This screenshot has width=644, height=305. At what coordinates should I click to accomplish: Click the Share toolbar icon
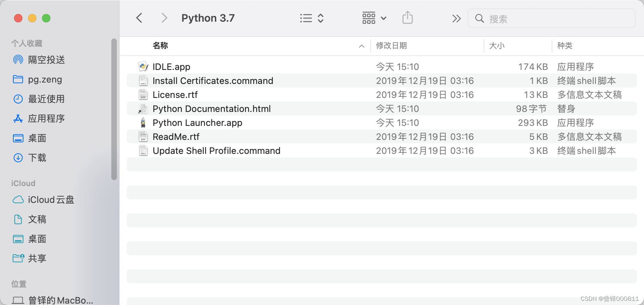click(x=407, y=17)
